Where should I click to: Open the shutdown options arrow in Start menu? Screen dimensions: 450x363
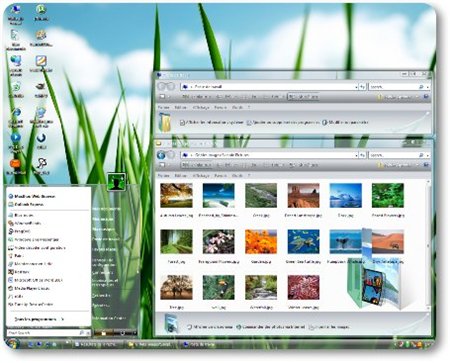[134, 333]
